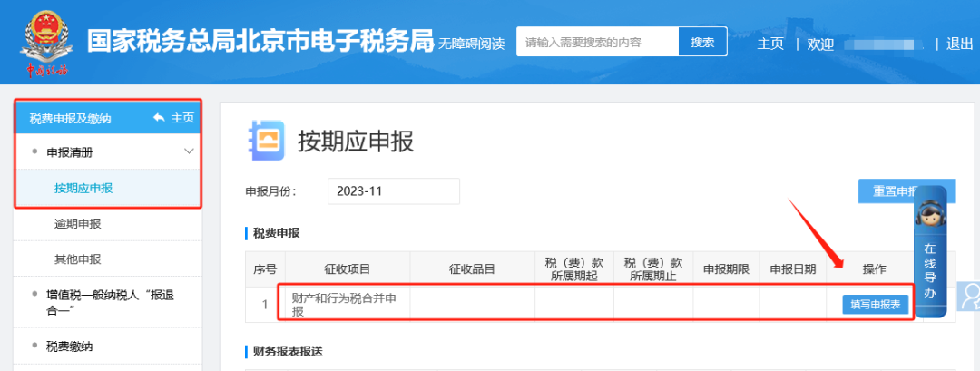Image resolution: width=980 pixels, height=371 pixels.
Task: Select 其他申报 in sidebar
Action: [77, 259]
